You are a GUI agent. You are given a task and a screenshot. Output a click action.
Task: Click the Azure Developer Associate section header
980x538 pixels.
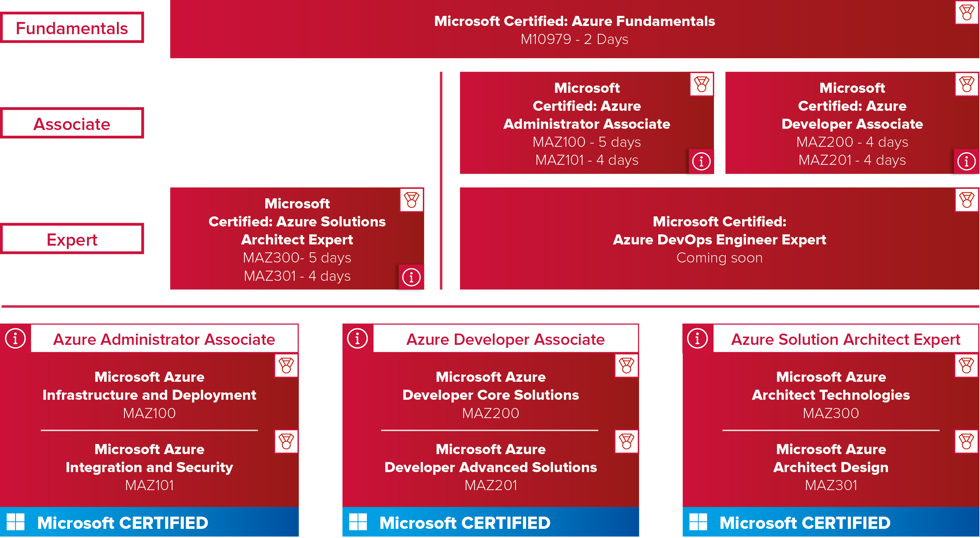point(505,339)
